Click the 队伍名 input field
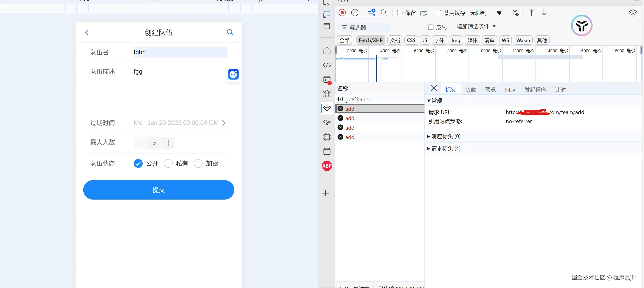The image size is (644, 288). (x=180, y=52)
